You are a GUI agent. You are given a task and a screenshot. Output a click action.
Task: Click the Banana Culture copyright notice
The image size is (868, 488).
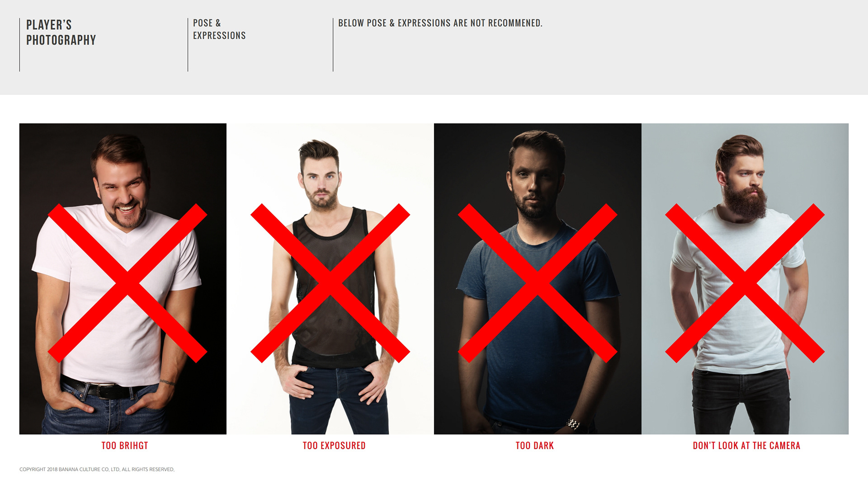[x=97, y=469]
